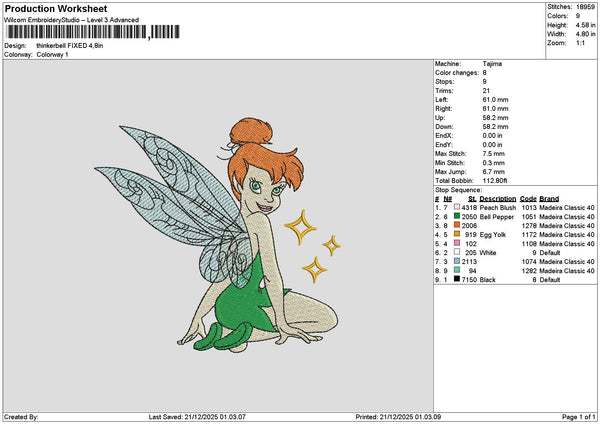Screen dimensions: 600x424
Task: Click the Machine value 'Tajima'
Action: point(492,64)
